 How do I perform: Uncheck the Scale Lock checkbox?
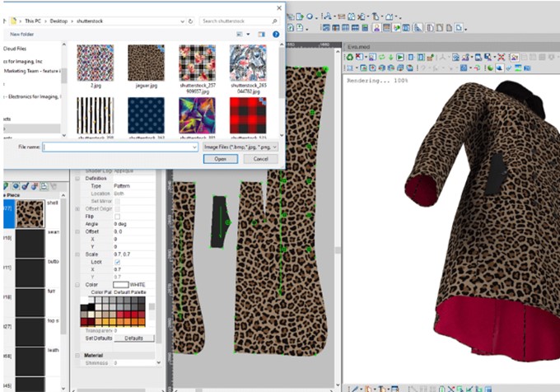(118, 261)
